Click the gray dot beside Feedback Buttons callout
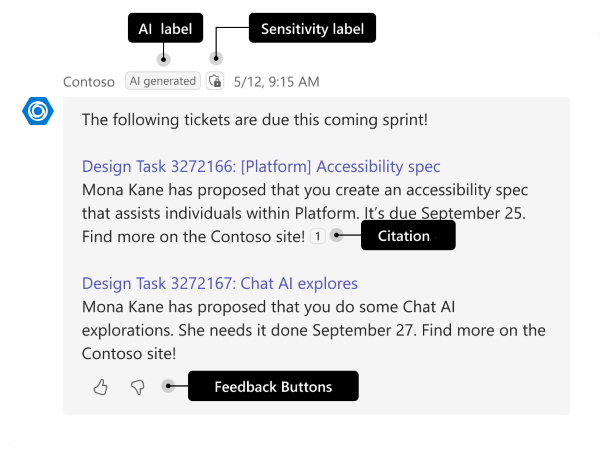 pos(168,386)
